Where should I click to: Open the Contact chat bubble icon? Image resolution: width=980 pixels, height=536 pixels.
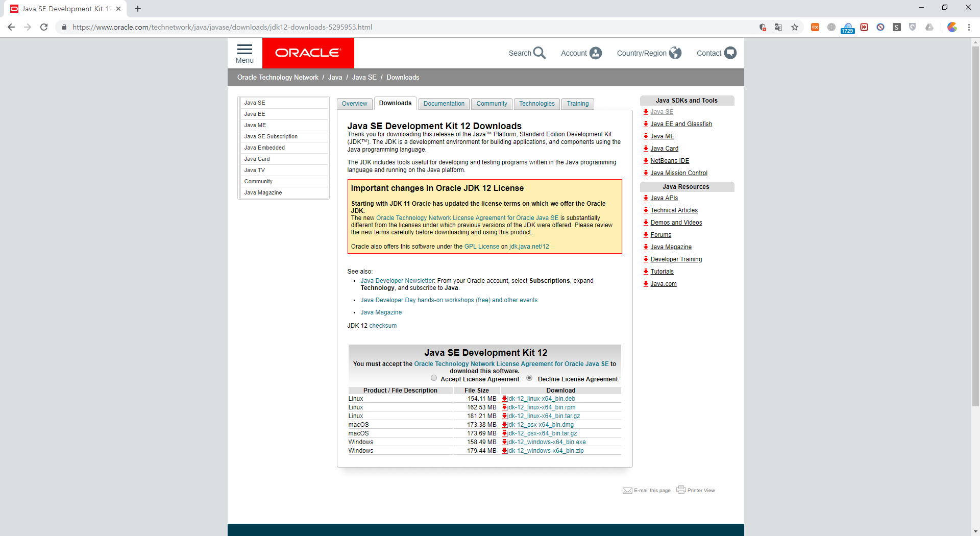click(x=730, y=53)
